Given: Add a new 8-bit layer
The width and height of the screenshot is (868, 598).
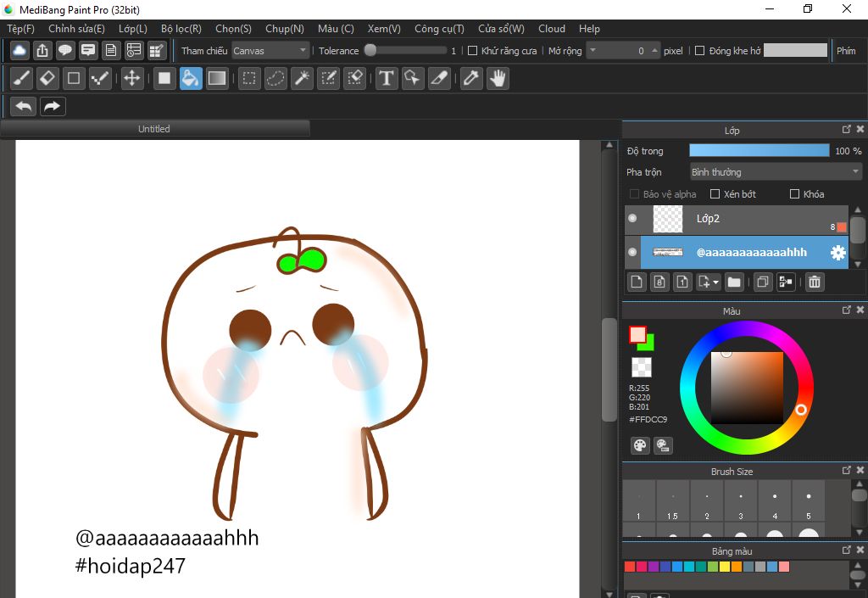Looking at the screenshot, I should [659, 282].
